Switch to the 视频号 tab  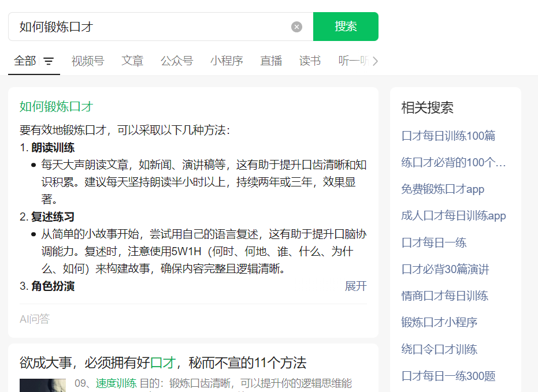[88, 61]
